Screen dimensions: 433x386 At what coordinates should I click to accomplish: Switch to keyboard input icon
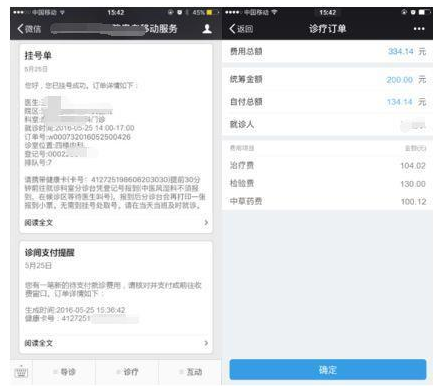[21, 372]
